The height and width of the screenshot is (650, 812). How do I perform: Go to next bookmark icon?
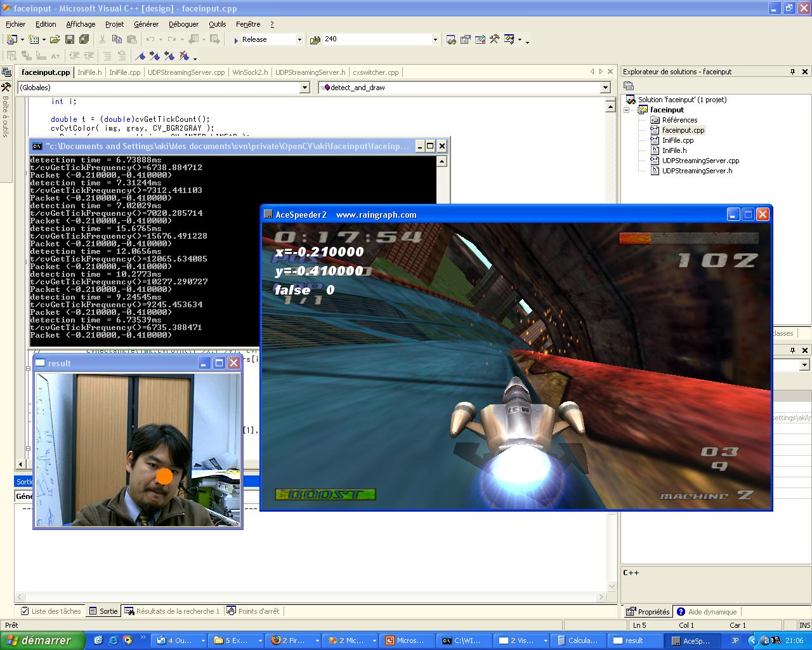point(155,56)
